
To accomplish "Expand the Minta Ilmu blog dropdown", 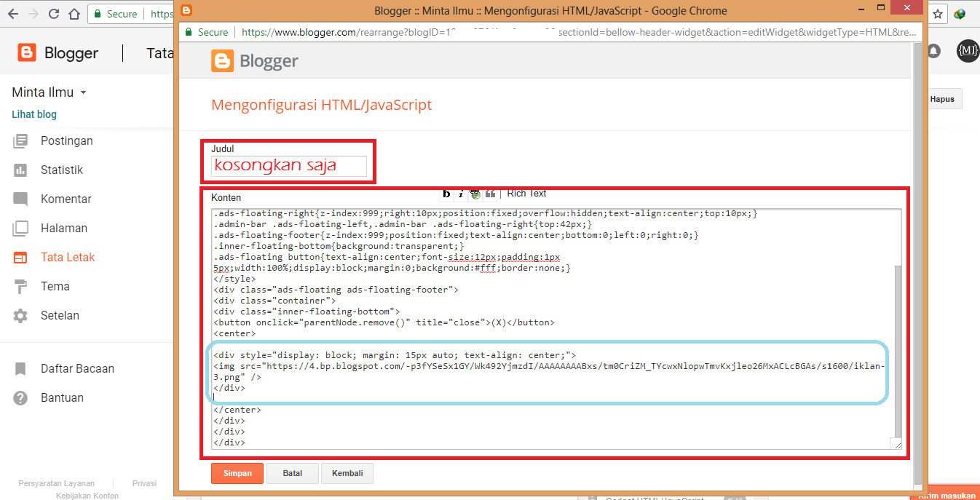I will [x=83, y=93].
